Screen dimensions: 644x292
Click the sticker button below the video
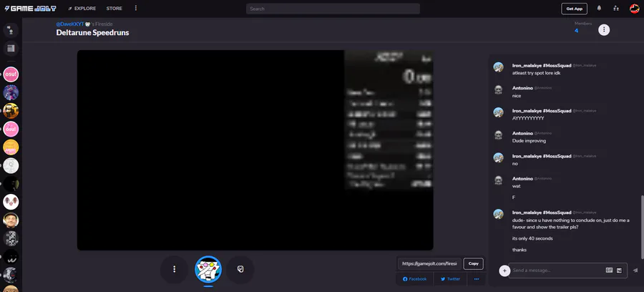pyautogui.click(x=240, y=269)
